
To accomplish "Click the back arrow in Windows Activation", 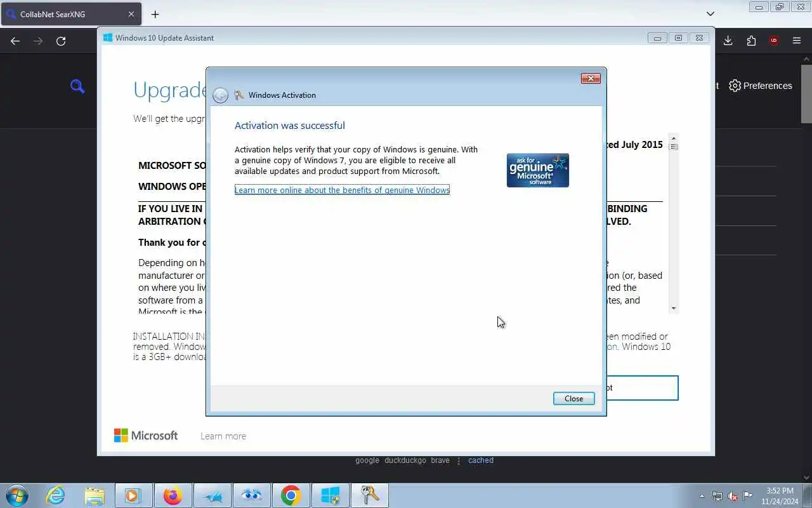I will (x=220, y=95).
